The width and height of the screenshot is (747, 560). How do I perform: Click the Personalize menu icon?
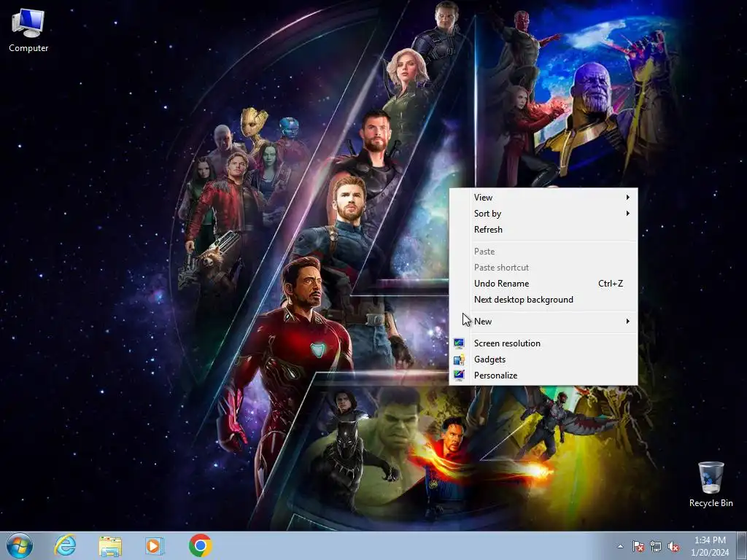tap(459, 376)
